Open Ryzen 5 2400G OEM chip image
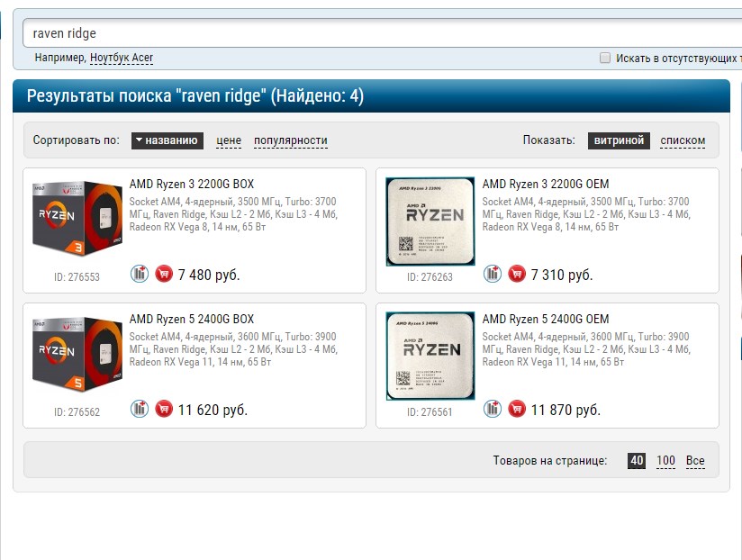Screen dimensions: 742x560 [430, 357]
